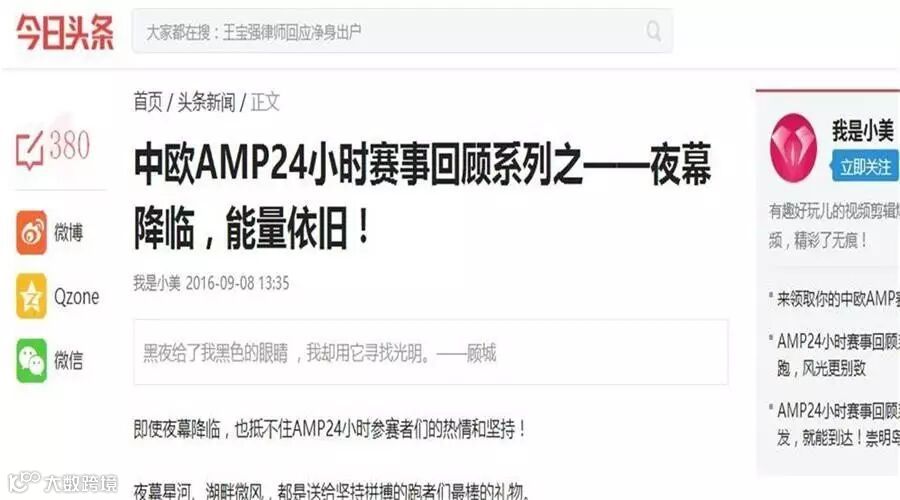Share via the 微信 icon
Viewport: 900px width, 500px height.
pos(31,361)
